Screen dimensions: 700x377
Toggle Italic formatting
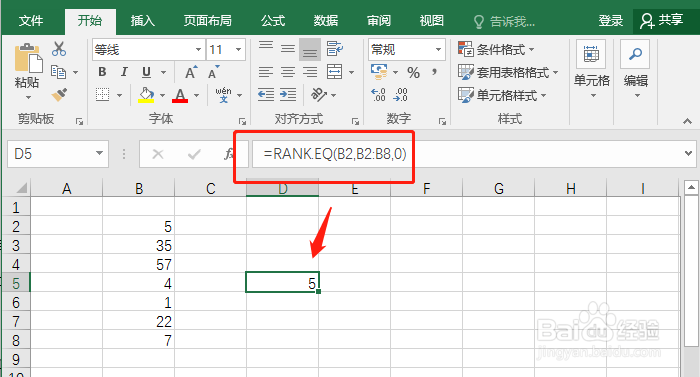coord(124,72)
